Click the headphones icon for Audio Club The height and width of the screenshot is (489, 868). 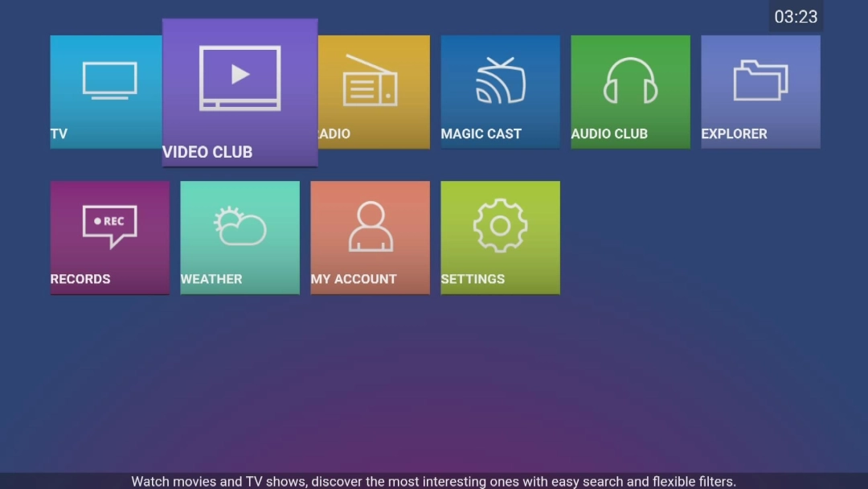point(630,80)
